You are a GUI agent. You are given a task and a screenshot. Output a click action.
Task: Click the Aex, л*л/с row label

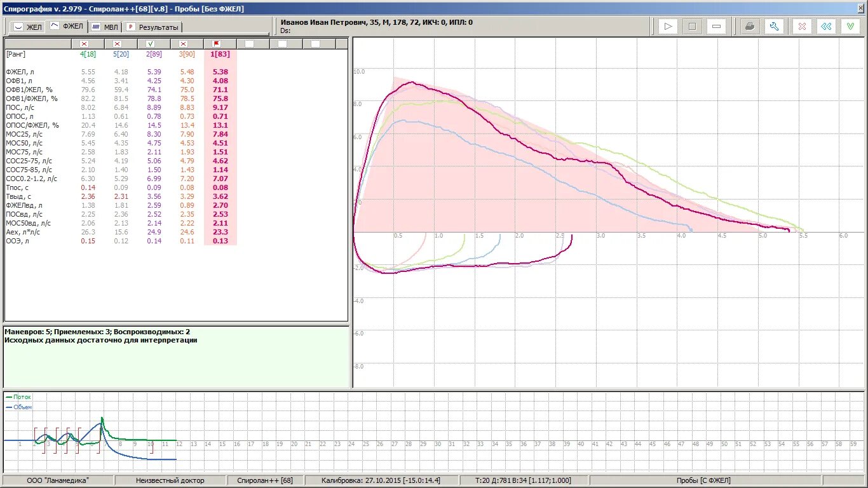click(23, 232)
